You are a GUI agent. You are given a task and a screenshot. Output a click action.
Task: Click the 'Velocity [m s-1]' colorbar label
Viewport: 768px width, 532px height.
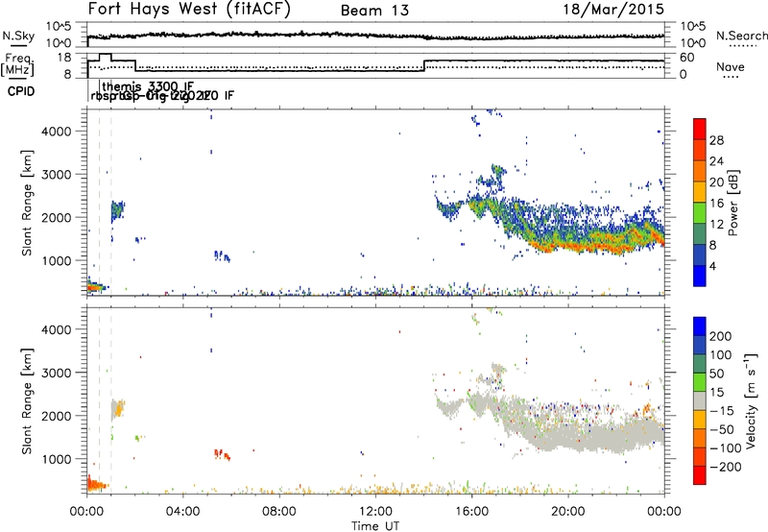(751, 400)
